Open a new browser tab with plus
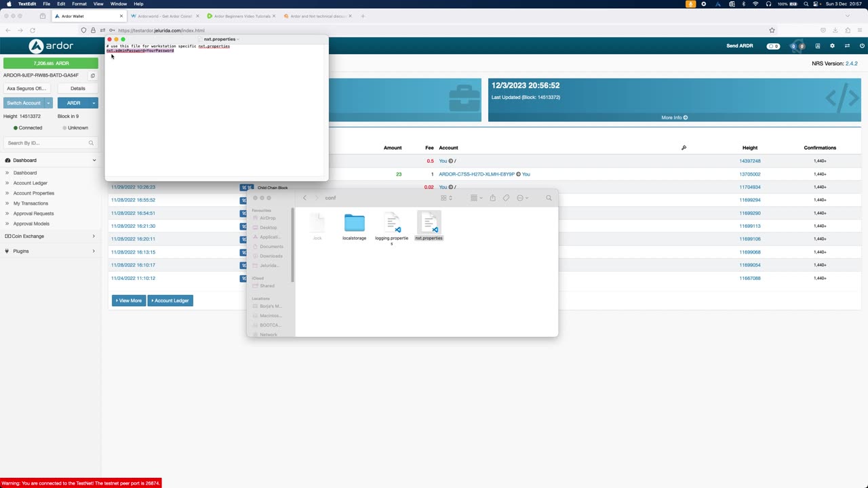The width and height of the screenshot is (868, 488). tap(363, 16)
